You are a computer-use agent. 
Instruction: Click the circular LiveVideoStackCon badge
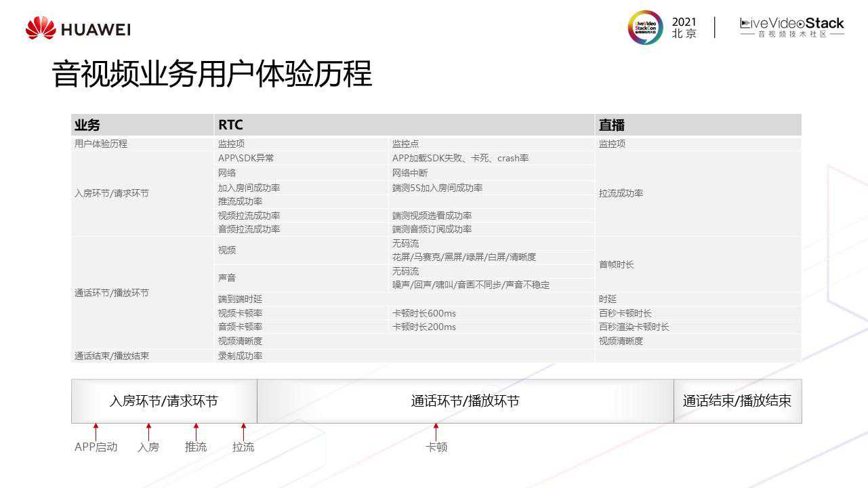(x=645, y=28)
